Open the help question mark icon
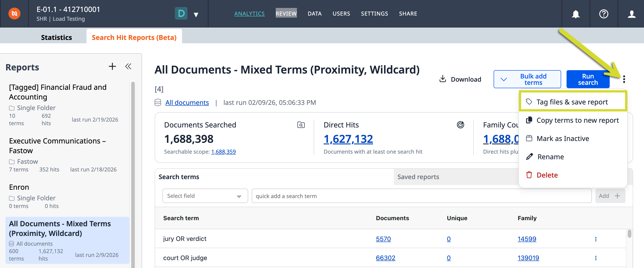This screenshot has width=644, height=268. coord(604,14)
